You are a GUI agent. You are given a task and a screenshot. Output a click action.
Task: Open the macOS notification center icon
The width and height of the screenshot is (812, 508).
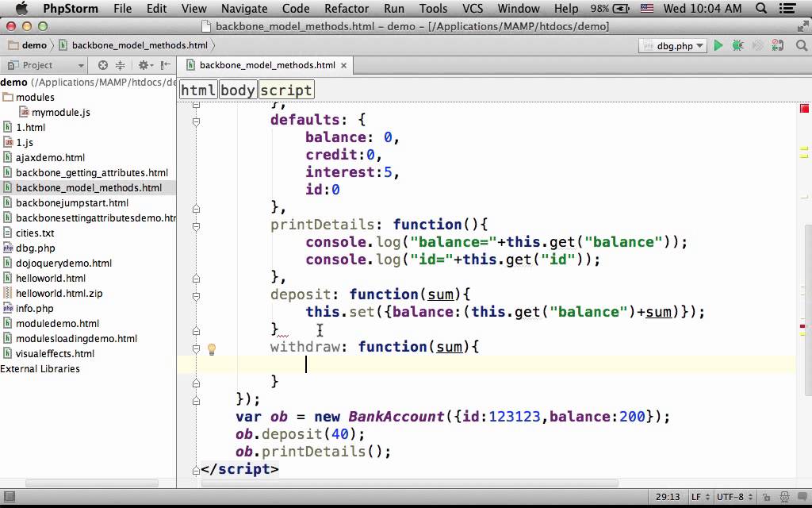coord(787,8)
